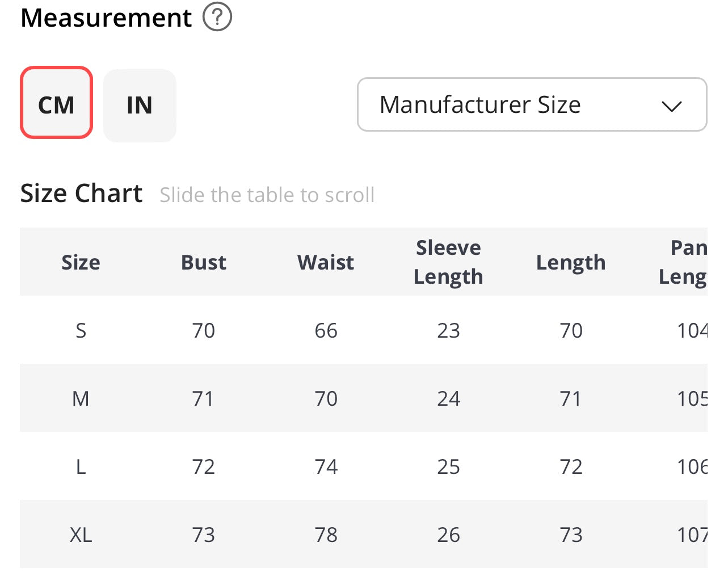Open the Manufacturer Size dropdown
Image resolution: width=728 pixels, height=576 pixels.
pyautogui.click(x=532, y=105)
